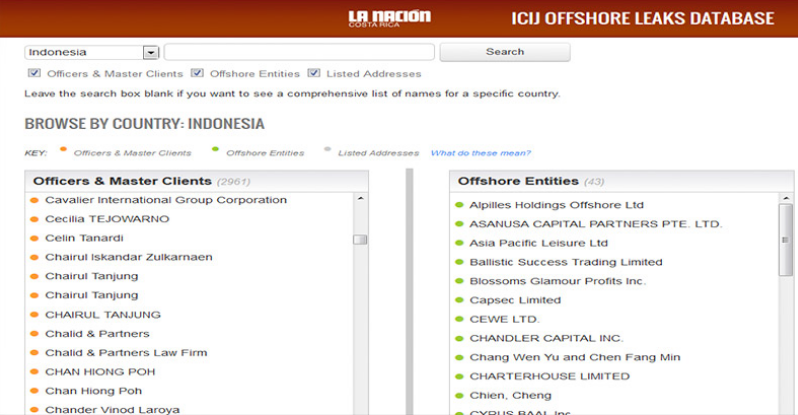798x415 pixels.
Task: Toggle the Offshore Entities checkbox
Action: [x=197, y=73]
